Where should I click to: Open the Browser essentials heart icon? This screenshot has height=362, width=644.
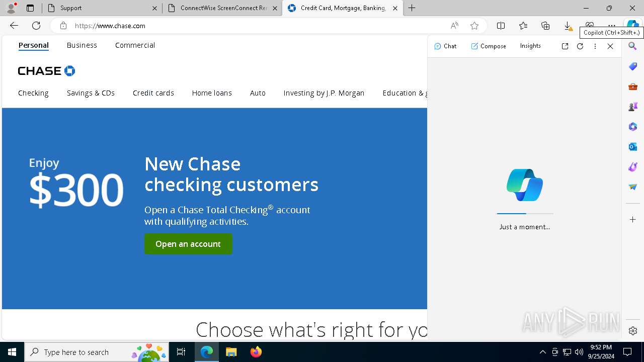click(590, 25)
